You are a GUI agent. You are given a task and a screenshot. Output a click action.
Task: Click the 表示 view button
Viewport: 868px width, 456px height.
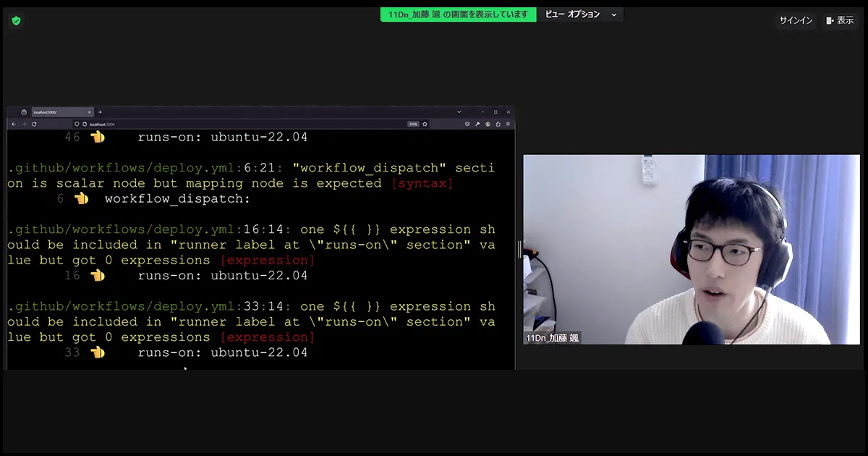(x=841, y=20)
